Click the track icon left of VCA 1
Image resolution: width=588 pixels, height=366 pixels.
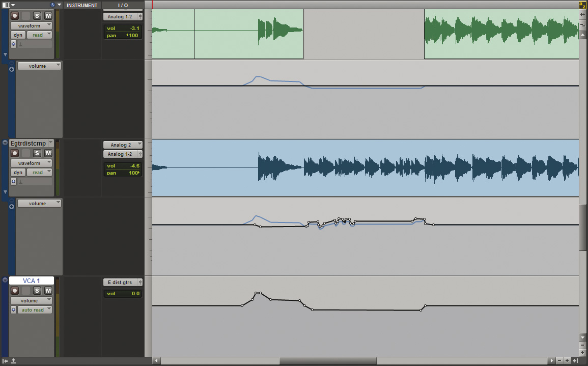click(5, 280)
